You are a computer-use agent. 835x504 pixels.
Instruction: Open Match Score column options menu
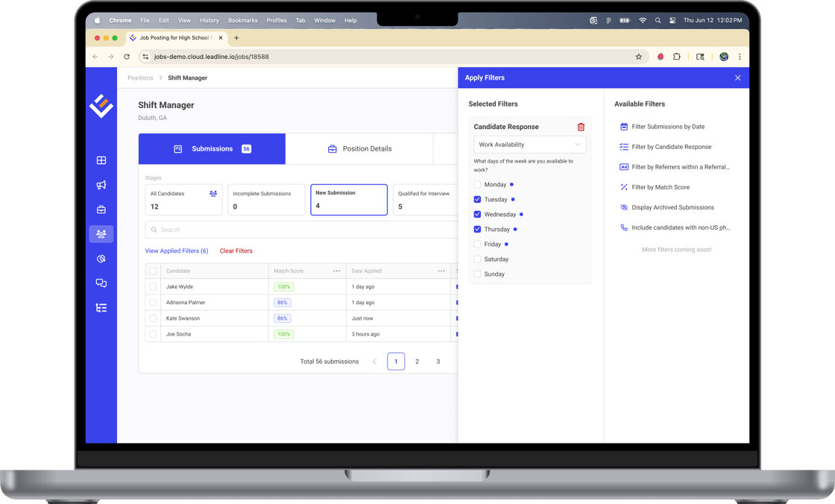336,271
